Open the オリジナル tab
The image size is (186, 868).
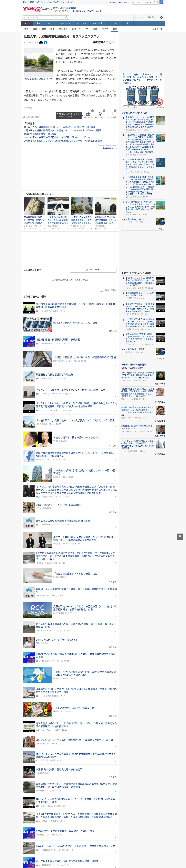(81, 24)
